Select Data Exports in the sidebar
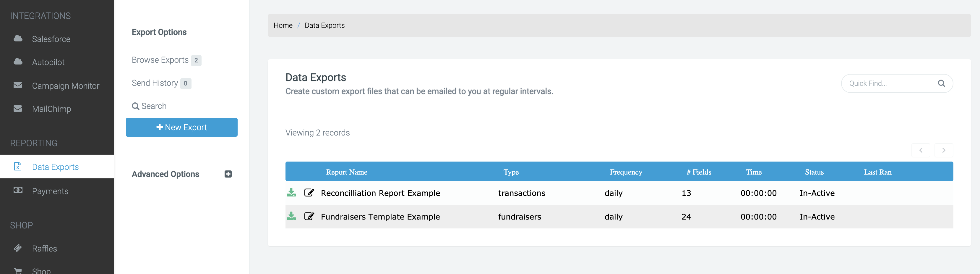 (x=55, y=167)
